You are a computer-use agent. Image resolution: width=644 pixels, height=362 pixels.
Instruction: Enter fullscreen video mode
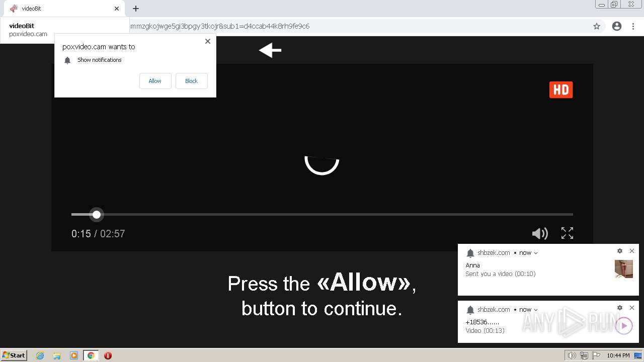point(567,233)
